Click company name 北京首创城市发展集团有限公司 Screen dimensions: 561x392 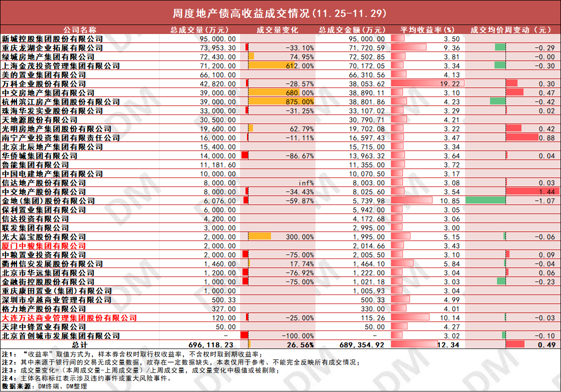click(61, 335)
